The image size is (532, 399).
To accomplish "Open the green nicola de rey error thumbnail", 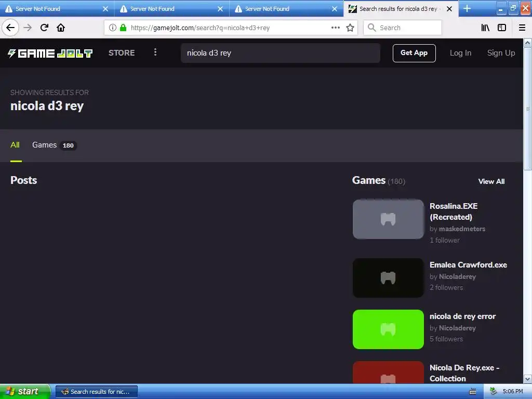I will coord(388,329).
